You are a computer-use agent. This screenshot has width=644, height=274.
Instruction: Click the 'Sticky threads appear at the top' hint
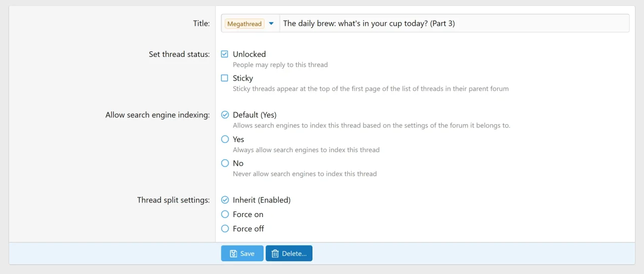tap(371, 89)
